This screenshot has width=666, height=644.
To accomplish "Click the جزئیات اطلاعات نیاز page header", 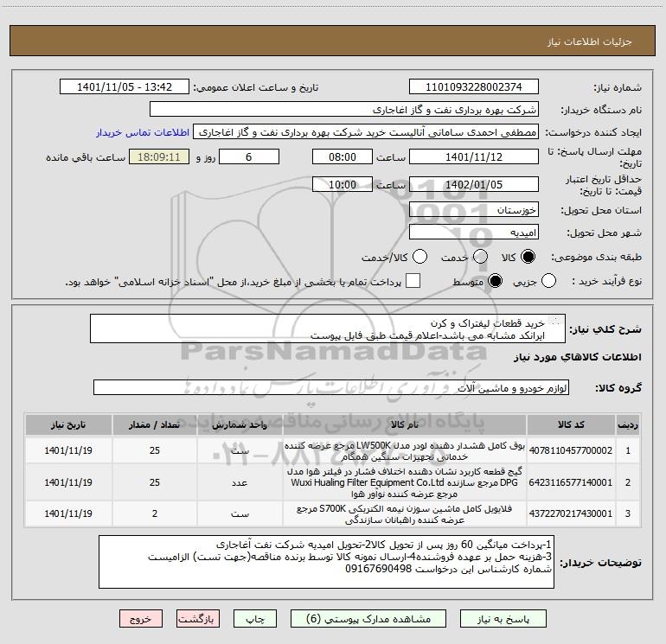I will point(590,41).
